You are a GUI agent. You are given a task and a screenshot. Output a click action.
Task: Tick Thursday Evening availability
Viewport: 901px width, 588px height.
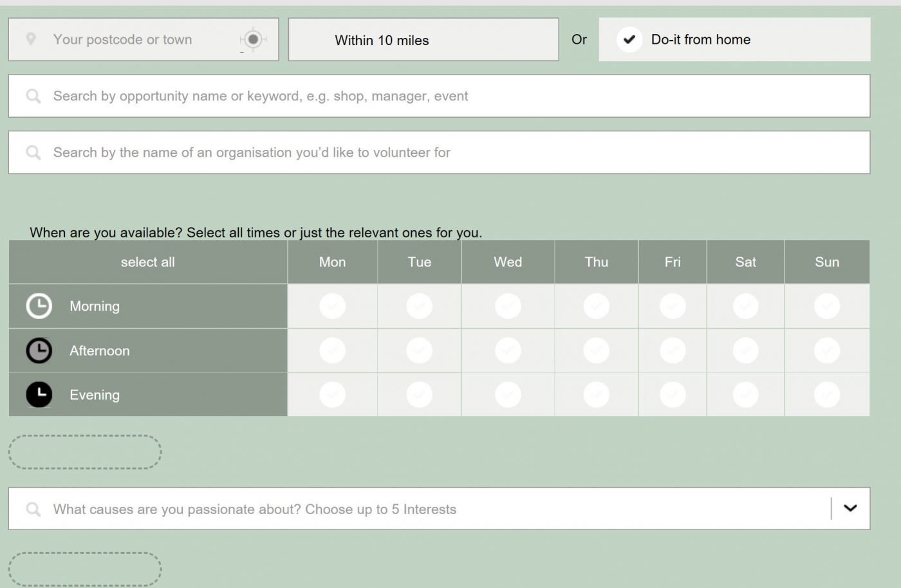pos(597,394)
